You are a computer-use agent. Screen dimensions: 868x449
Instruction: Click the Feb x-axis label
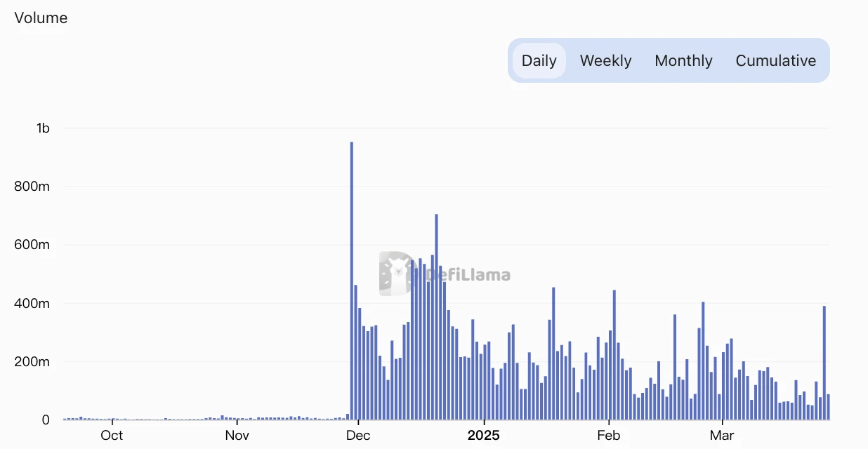pos(608,435)
